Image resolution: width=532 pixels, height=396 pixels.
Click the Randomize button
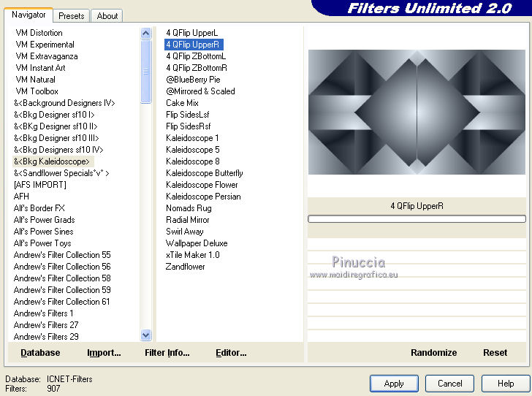pyautogui.click(x=433, y=353)
